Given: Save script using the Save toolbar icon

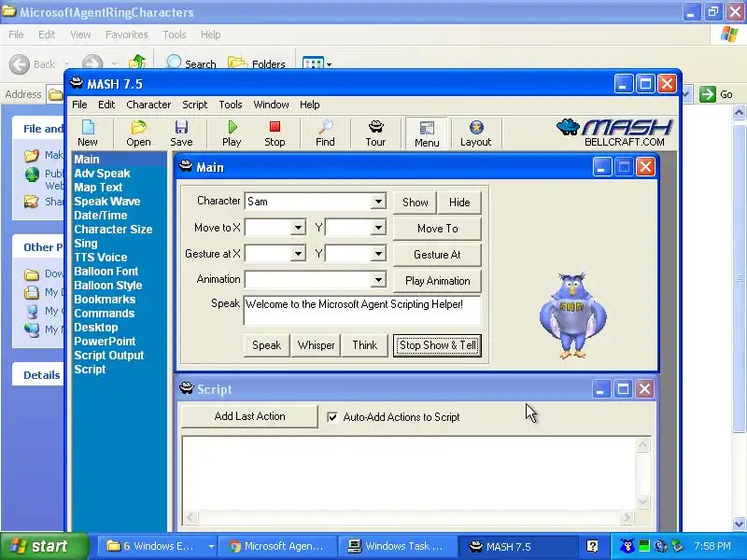Looking at the screenshot, I should pos(181,133).
